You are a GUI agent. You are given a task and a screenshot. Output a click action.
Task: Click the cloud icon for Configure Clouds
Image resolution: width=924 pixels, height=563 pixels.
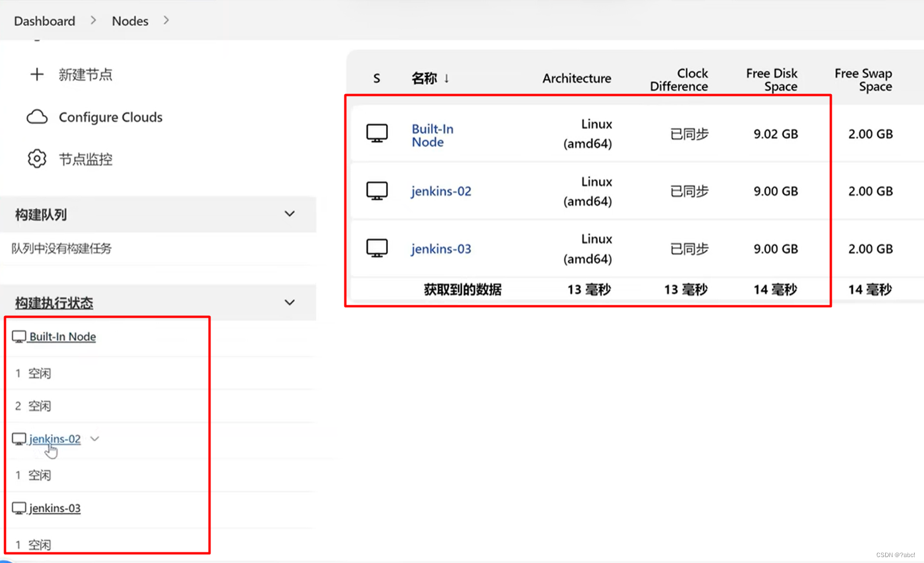[37, 116]
